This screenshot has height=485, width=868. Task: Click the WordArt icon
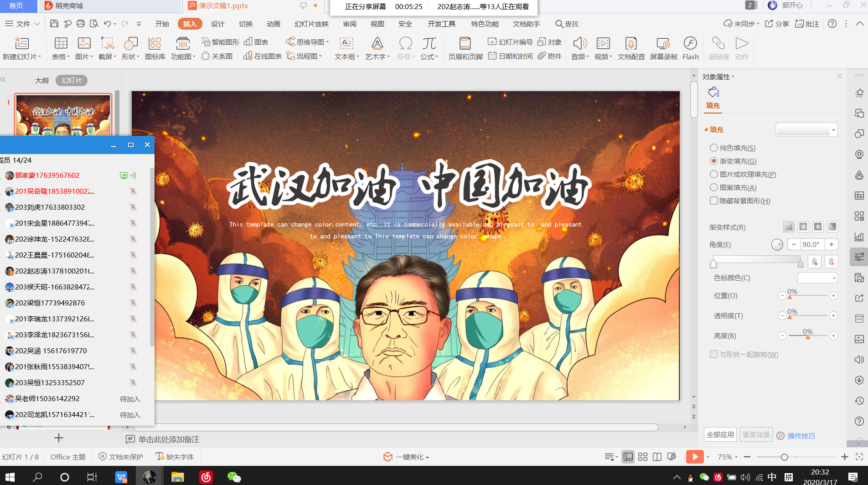click(x=377, y=48)
